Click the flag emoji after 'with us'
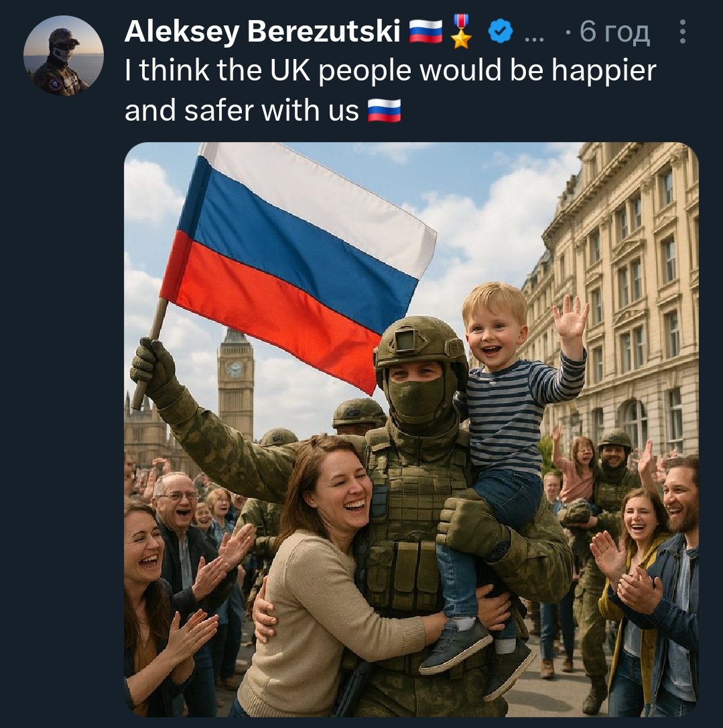Screen dimensions: 723x728 (x=384, y=111)
